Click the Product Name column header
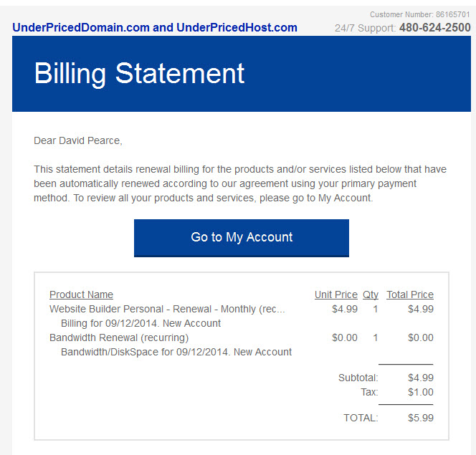 [x=81, y=294]
